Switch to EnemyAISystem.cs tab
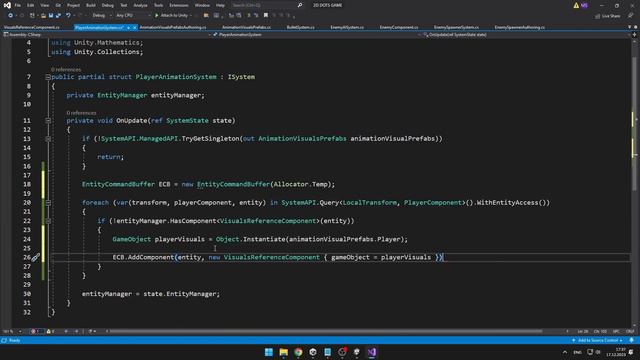Viewport: 640px width, 360px height. tap(347, 27)
